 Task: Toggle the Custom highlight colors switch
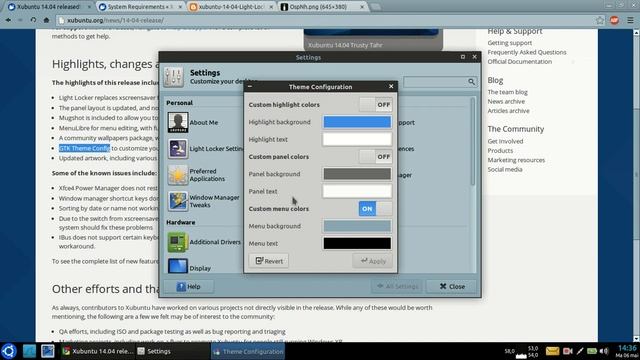coord(376,105)
